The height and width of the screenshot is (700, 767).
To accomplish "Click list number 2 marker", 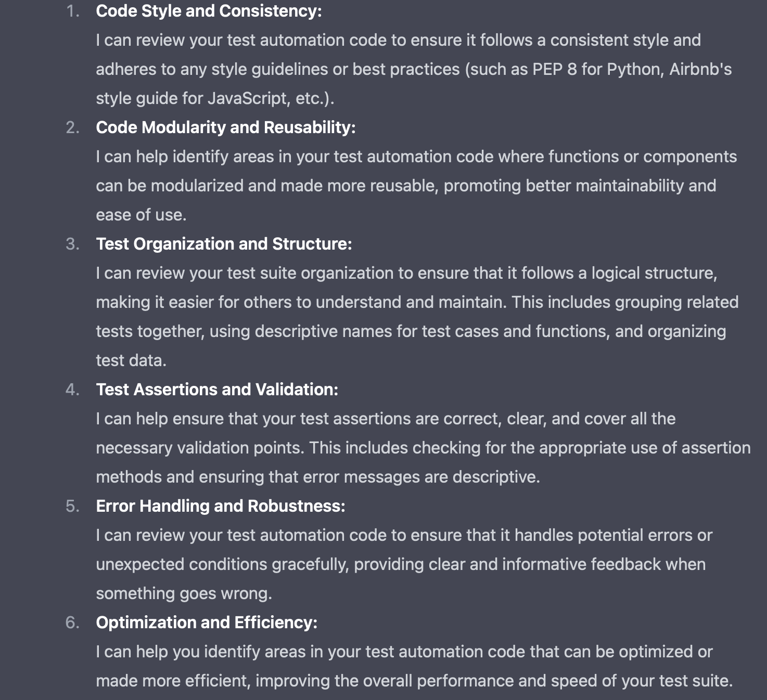I will [x=73, y=127].
